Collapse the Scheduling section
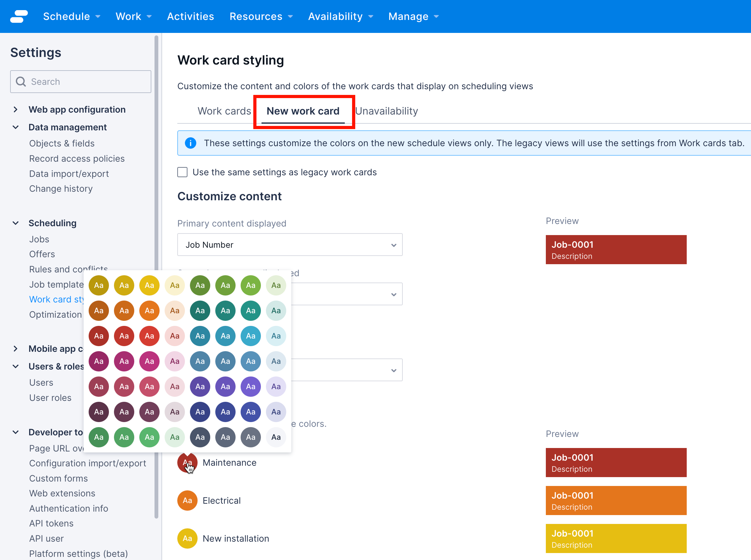The image size is (751, 560). [16, 223]
